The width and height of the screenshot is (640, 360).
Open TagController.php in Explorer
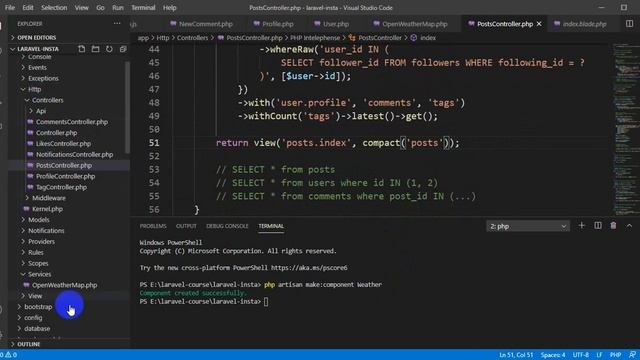click(61, 187)
